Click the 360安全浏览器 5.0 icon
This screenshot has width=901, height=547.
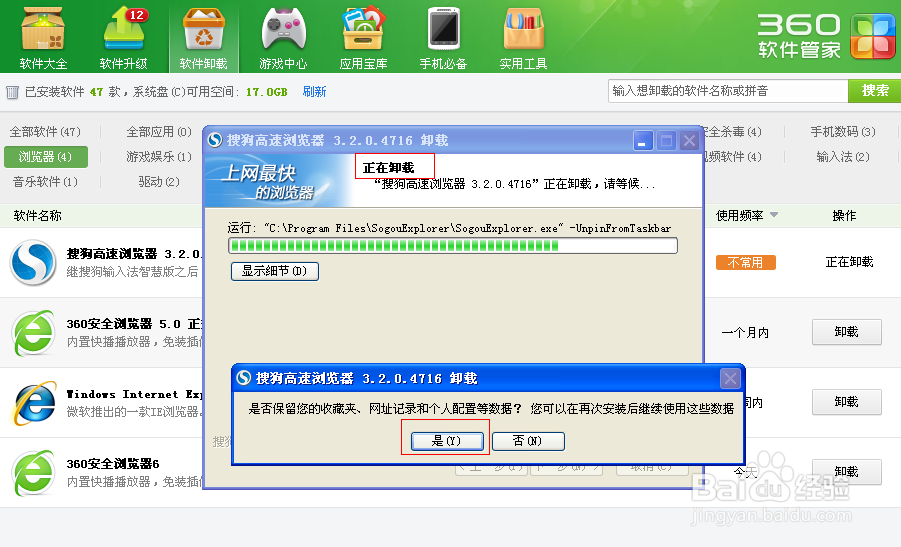[x=33, y=333]
